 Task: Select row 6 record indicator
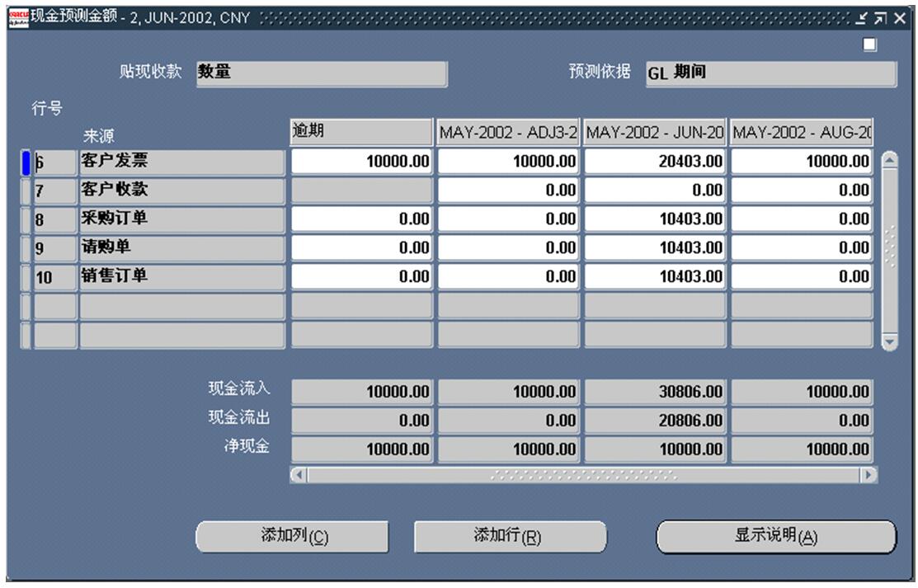[x=26, y=162]
